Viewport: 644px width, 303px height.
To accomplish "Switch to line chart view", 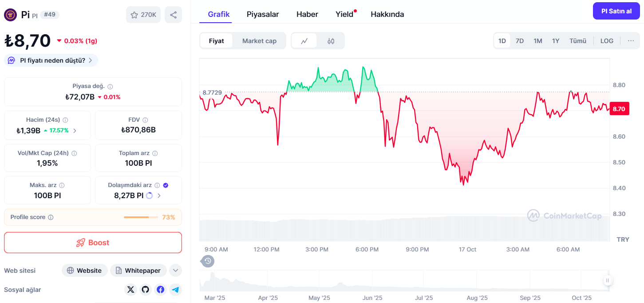I will click(x=304, y=41).
